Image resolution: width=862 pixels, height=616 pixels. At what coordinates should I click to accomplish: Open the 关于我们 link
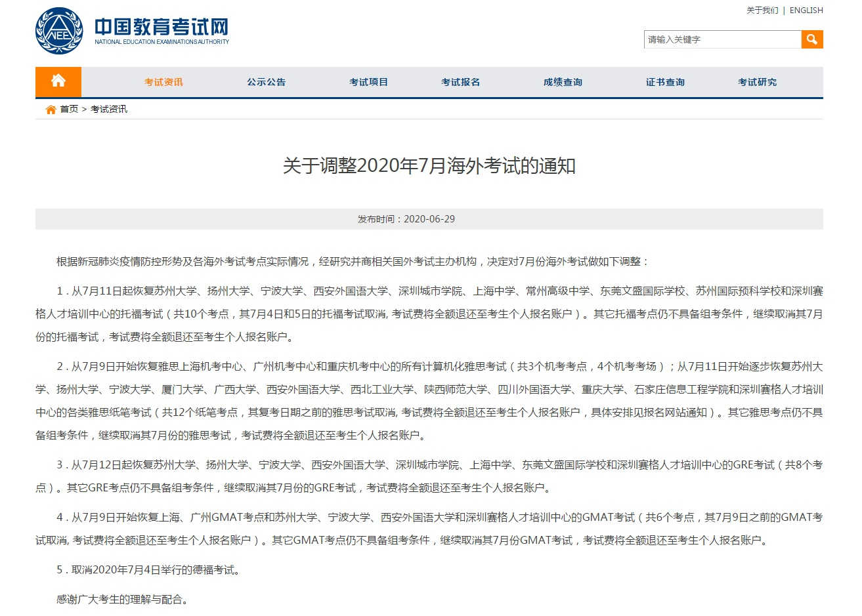pyautogui.click(x=762, y=10)
